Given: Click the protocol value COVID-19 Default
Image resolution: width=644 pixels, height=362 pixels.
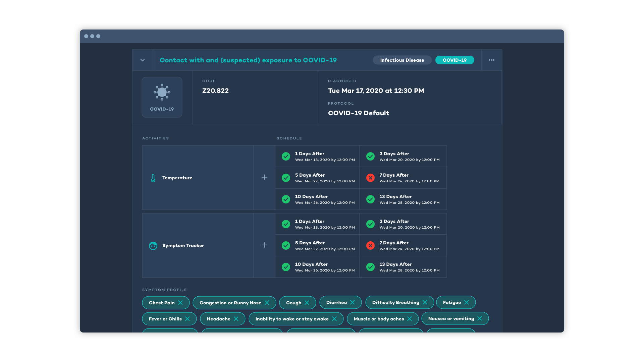Looking at the screenshot, I should point(359,113).
